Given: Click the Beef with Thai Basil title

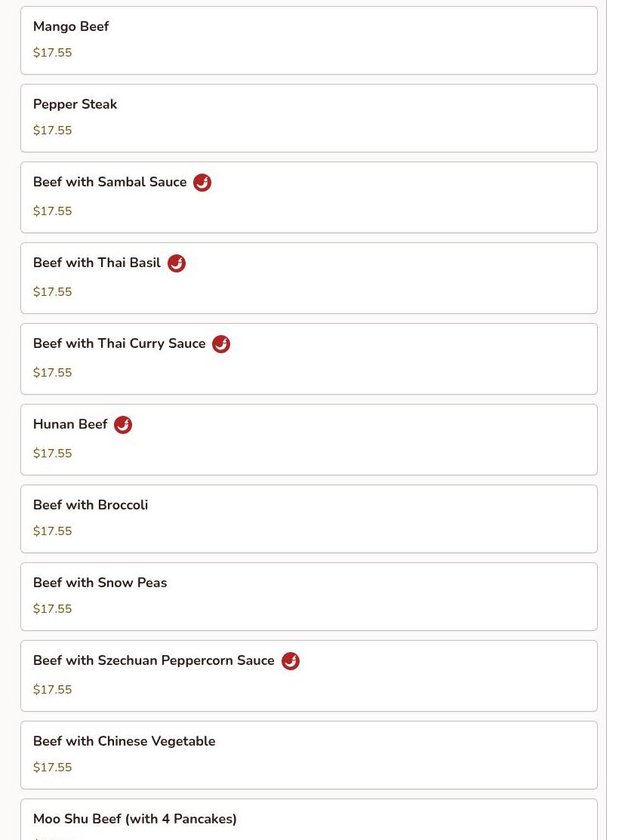Looking at the screenshot, I should [97, 263].
